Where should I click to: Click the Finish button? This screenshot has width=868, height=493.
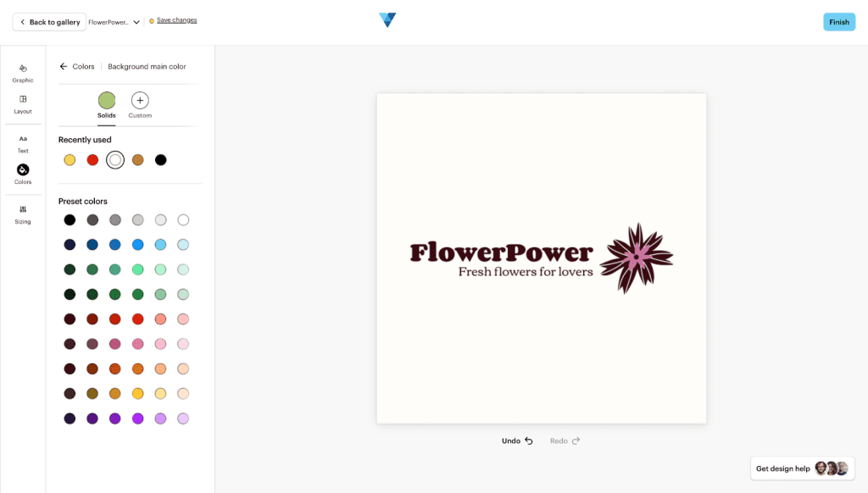[x=838, y=21]
